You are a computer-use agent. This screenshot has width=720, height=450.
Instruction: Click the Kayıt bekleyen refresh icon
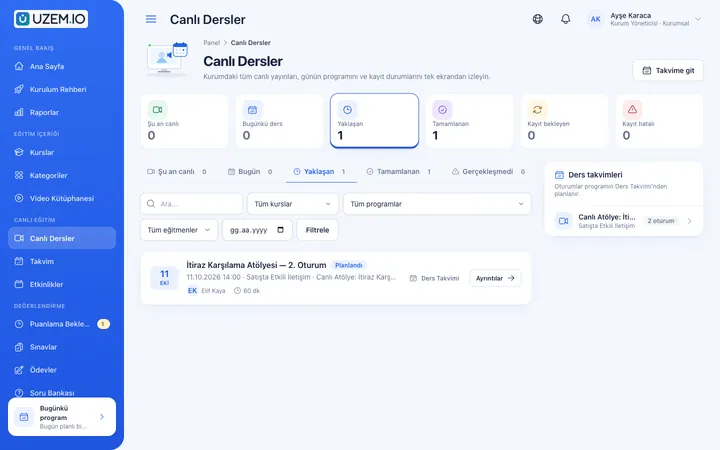537,110
